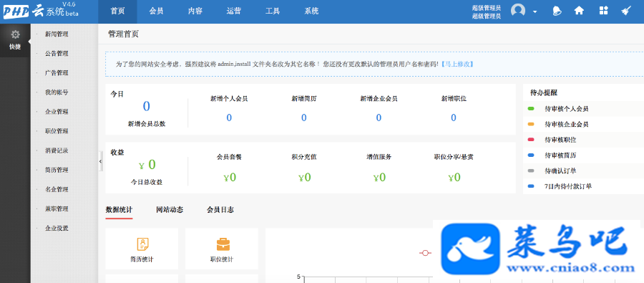Click the 管理首页 page title
This screenshot has height=283, width=644.
tap(123, 34)
